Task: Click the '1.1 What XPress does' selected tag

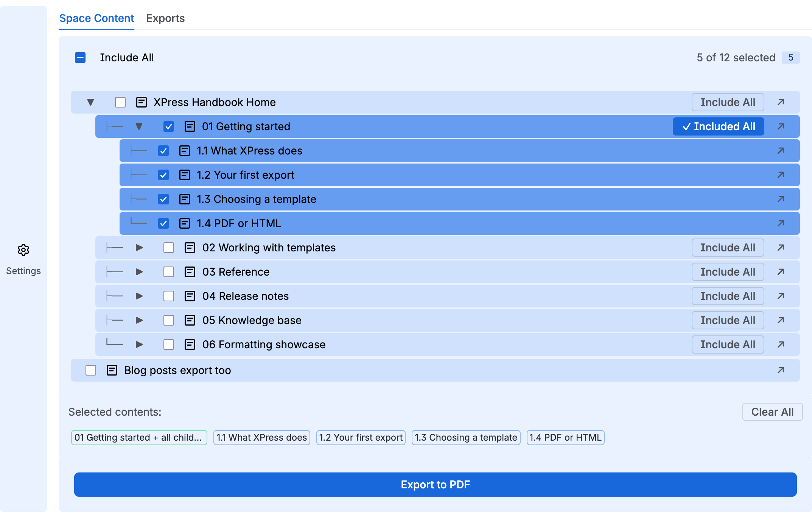Action: tap(261, 438)
